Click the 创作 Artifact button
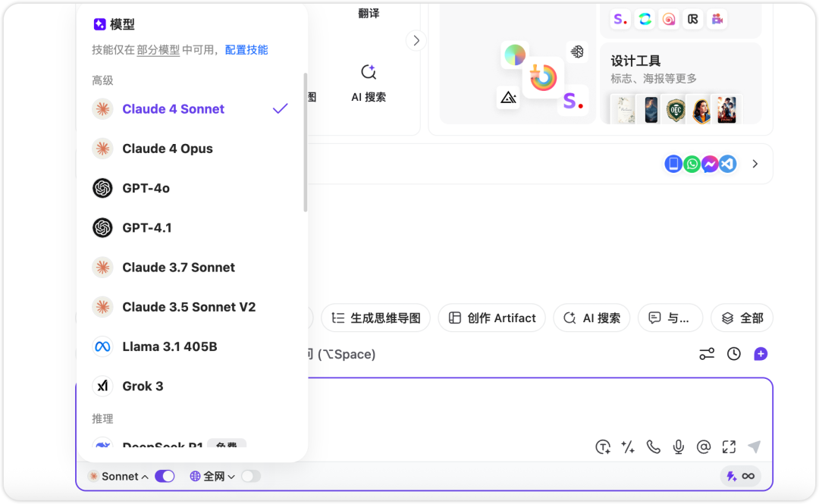The image size is (819, 504). (x=492, y=318)
